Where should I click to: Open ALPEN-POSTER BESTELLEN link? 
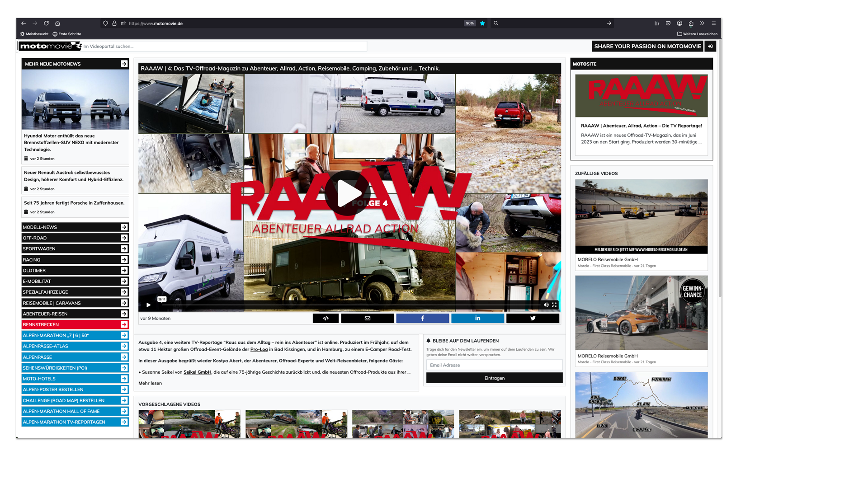point(75,389)
